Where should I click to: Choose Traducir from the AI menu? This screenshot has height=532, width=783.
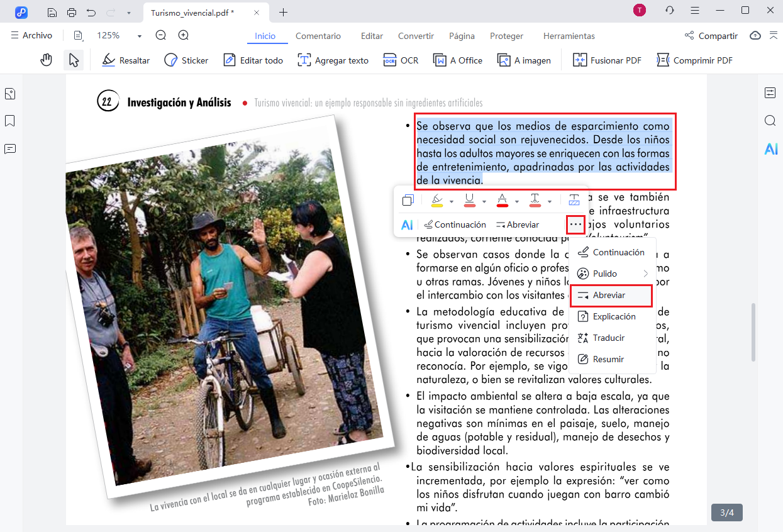click(x=608, y=338)
